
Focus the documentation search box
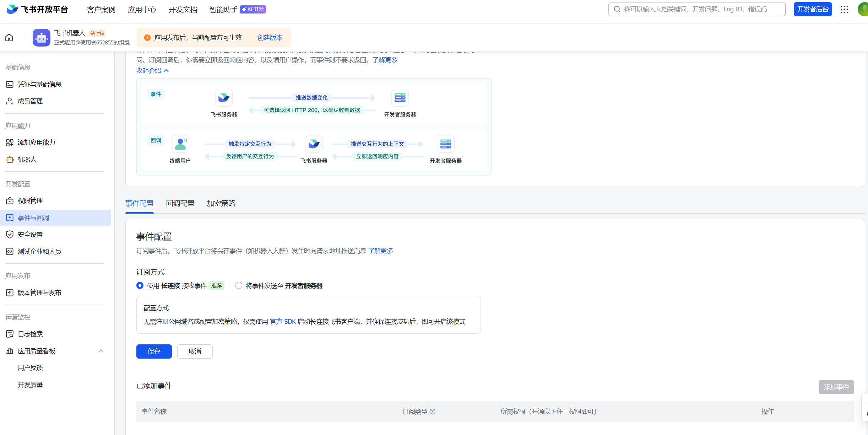pos(696,10)
